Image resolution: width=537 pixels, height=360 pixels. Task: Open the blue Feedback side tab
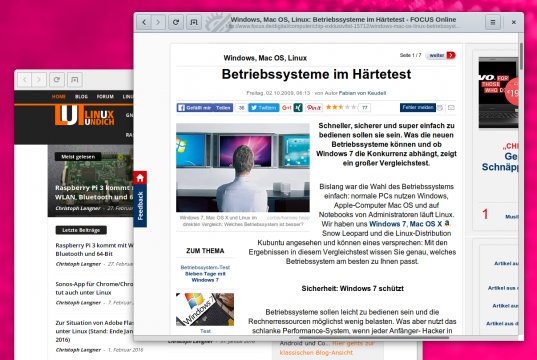140,206
